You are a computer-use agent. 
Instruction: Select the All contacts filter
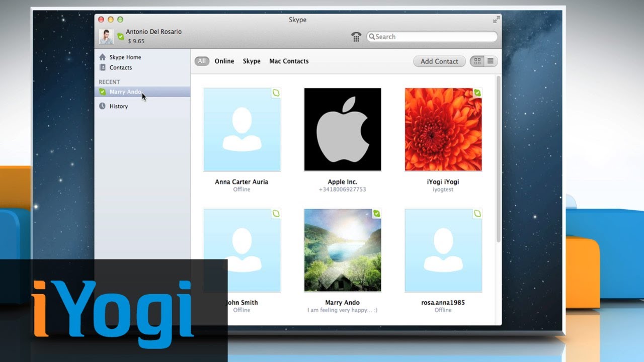[202, 61]
